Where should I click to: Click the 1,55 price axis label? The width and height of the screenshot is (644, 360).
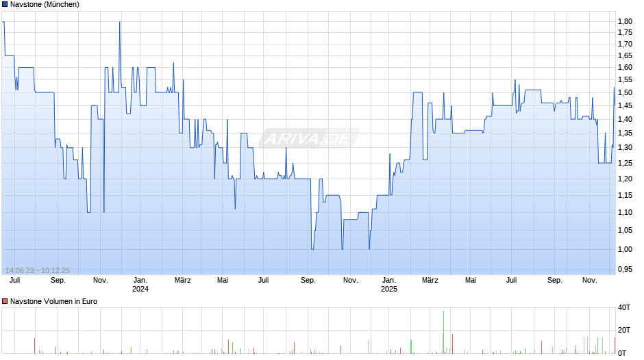[625, 79]
